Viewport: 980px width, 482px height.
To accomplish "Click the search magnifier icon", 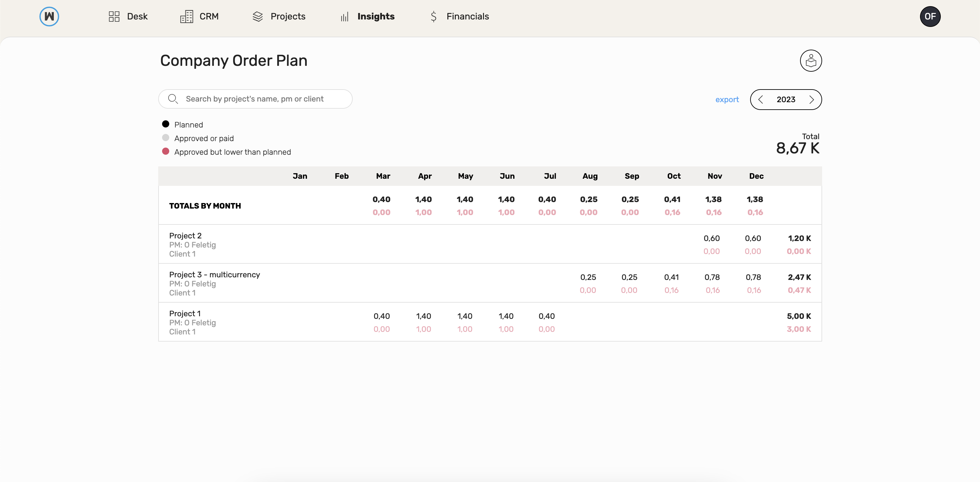I will (173, 99).
